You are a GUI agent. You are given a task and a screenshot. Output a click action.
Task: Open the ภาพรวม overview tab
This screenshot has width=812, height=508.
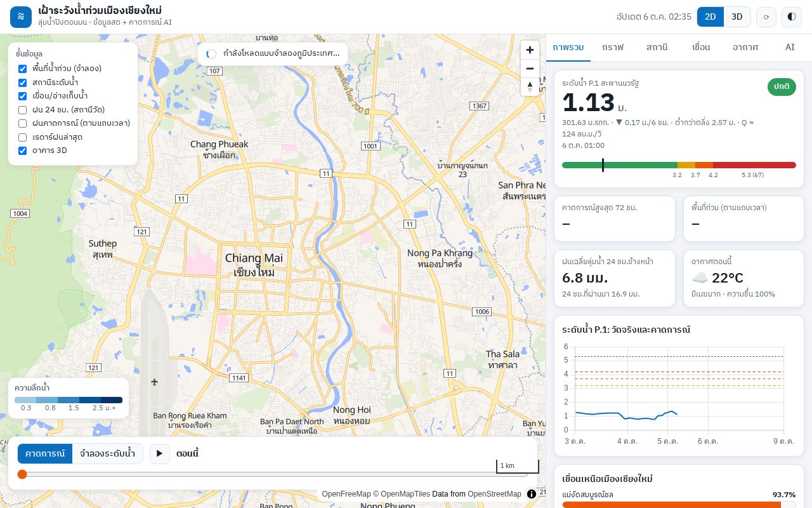568,48
